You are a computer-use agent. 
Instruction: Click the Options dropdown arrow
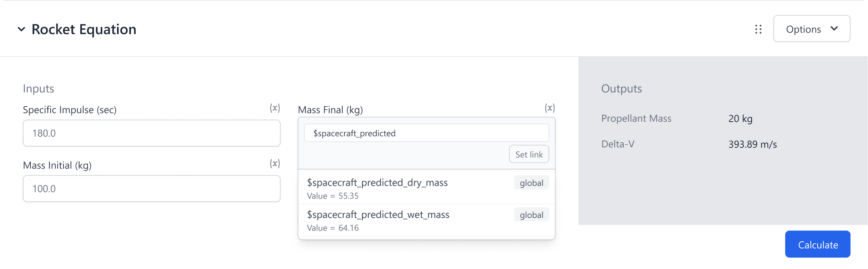[x=834, y=29]
